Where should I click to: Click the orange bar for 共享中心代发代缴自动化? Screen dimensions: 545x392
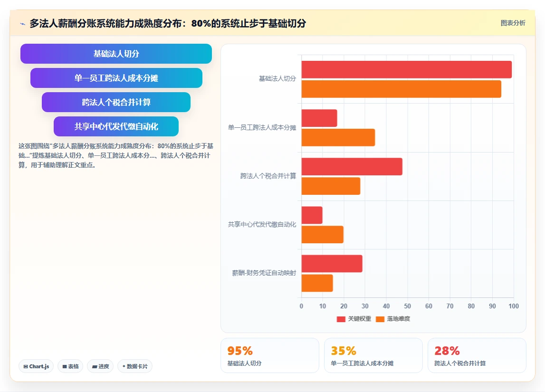(x=322, y=235)
